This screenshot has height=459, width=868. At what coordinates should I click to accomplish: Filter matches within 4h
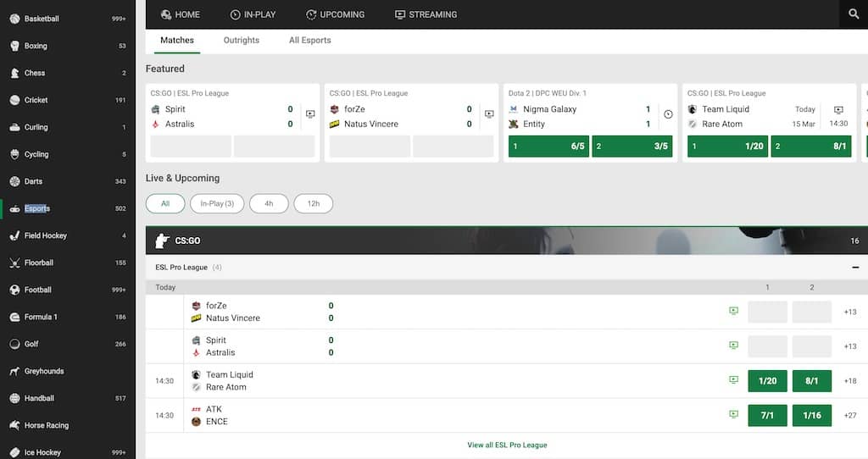269,203
